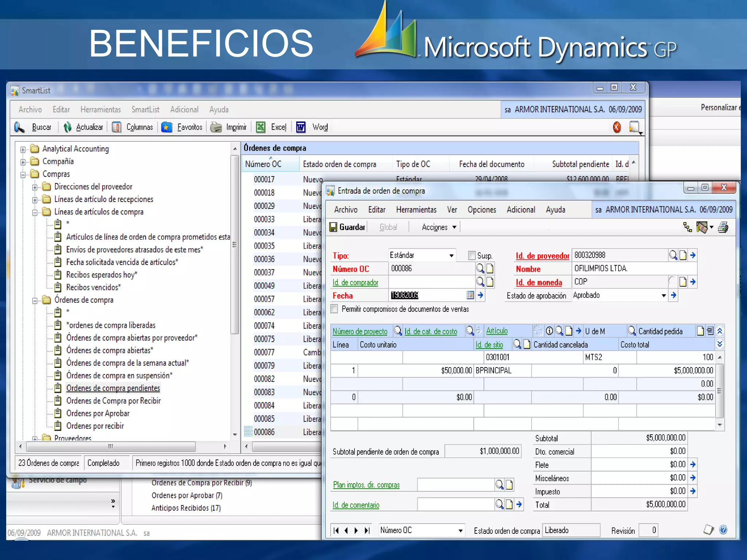Click the Número de proyecto link

[360, 331]
